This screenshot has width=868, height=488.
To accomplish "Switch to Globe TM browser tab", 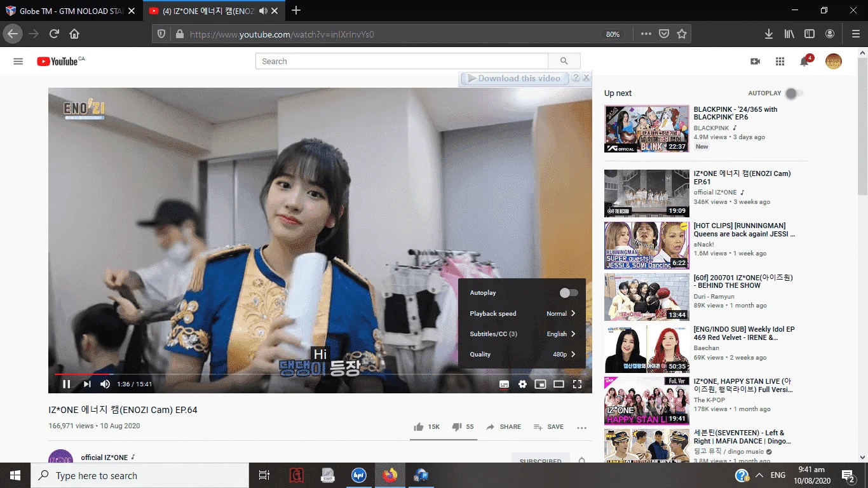I will coord(70,11).
